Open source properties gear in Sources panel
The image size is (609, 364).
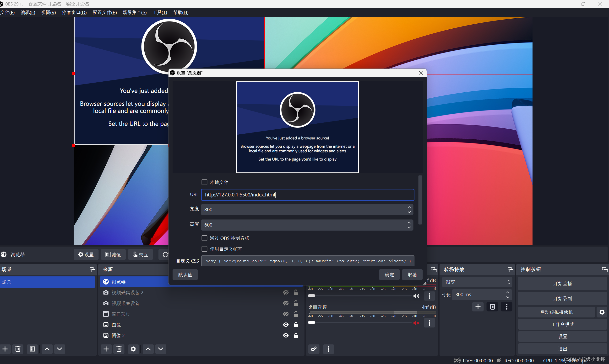(133, 349)
